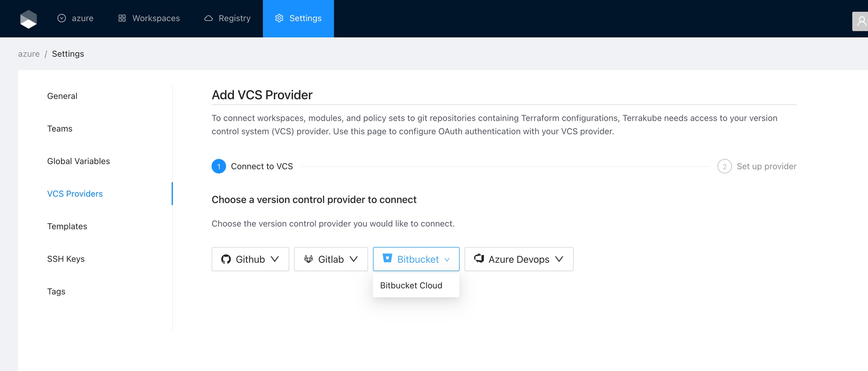Click the Bitbucket bucket icon
Image resolution: width=868 pixels, height=371 pixels.
(x=387, y=258)
